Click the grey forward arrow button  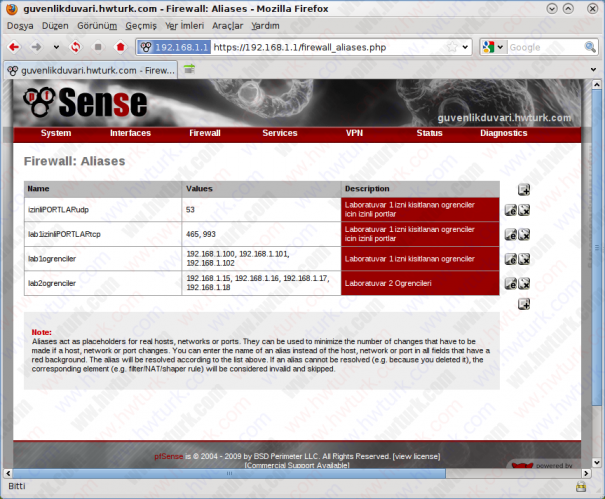tap(36, 47)
